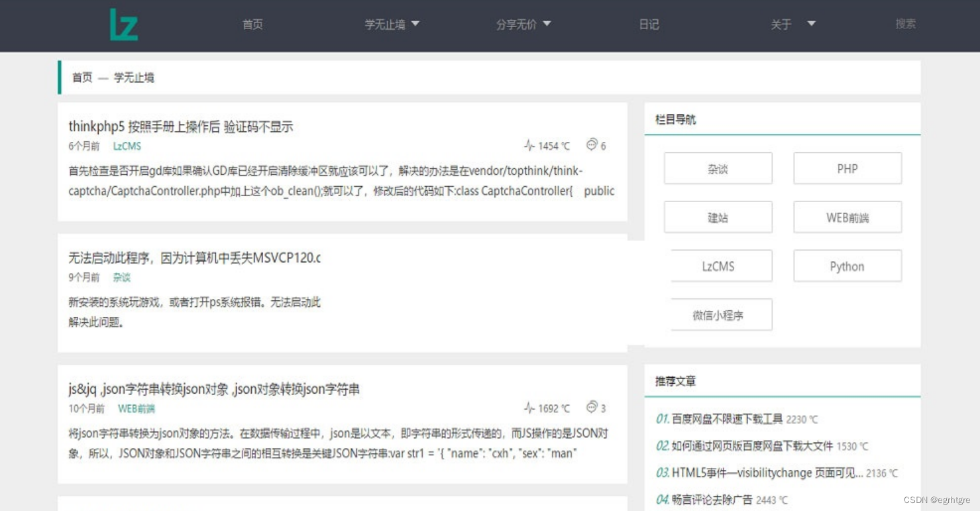Open recommended article HTML5事件—visibilitychange

[x=767, y=473]
